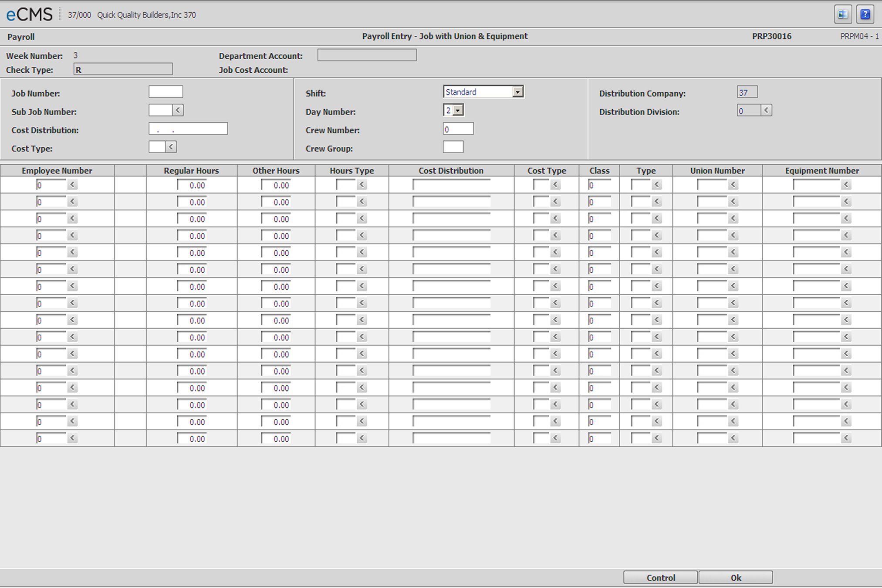The image size is (882, 588).
Task: Open Union Number lookup in first row
Action: click(x=733, y=185)
